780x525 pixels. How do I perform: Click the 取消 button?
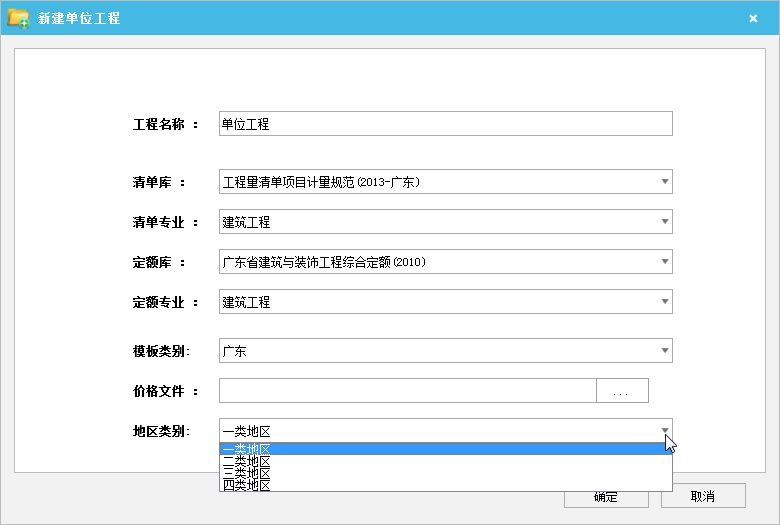point(702,497)
